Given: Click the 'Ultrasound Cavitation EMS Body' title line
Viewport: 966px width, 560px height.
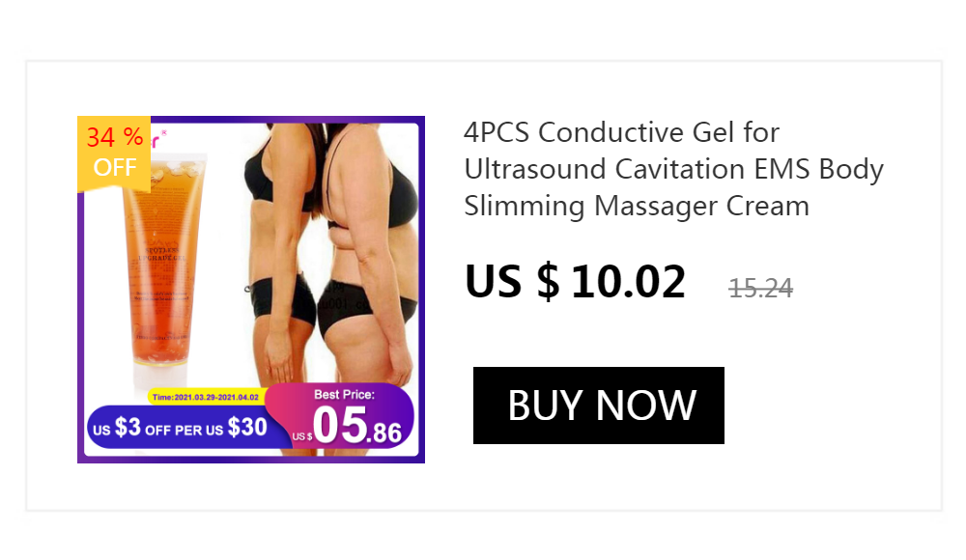Looking at the screenshot, I should tap(673, 169).
